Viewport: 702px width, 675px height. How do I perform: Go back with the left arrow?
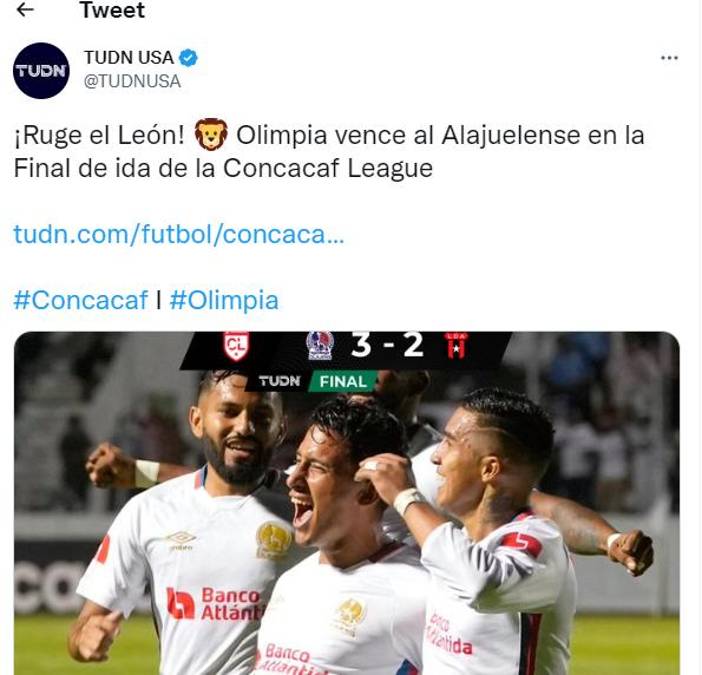25,9
